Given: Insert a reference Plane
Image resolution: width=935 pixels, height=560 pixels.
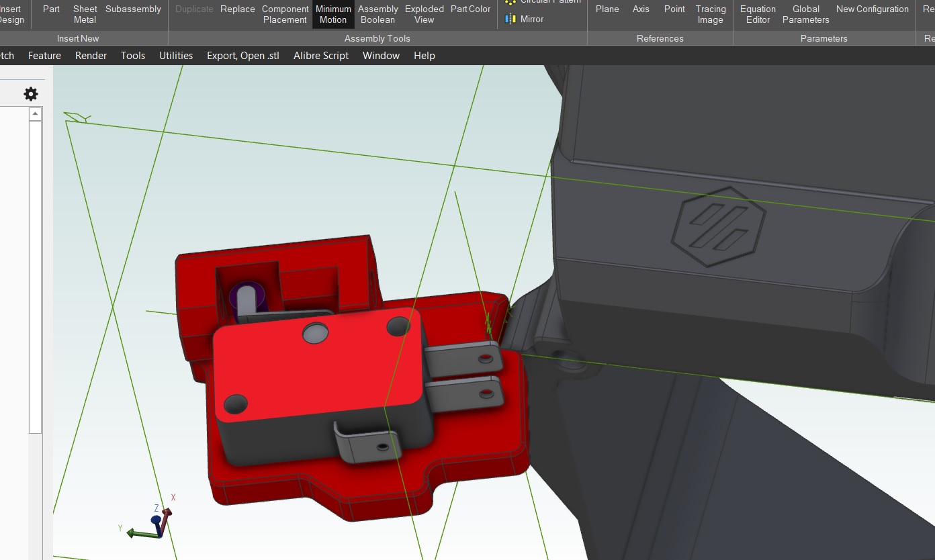Looking at the screenshot, I should pyautogui.click(x=607, y=9).
